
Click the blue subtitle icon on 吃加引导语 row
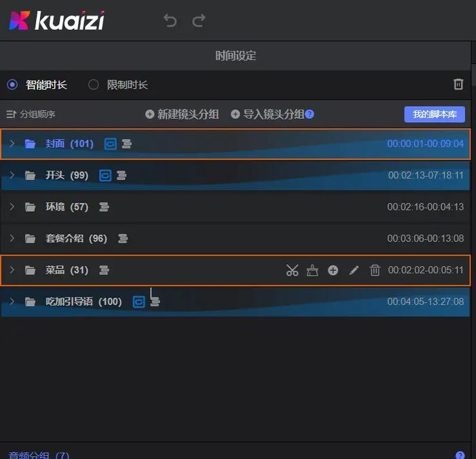(139, 301)
